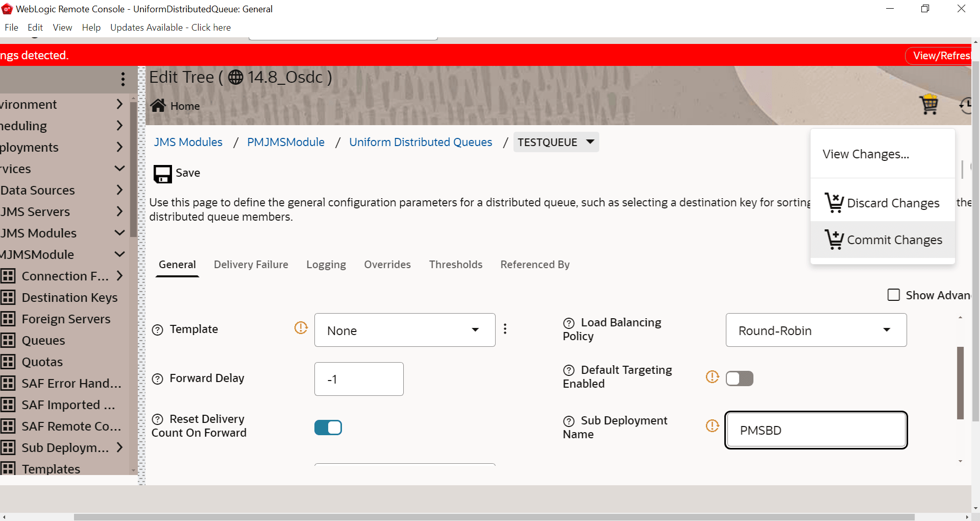Viewport: 980px width, 521px height.
Task: Check the Show Advanced Fields checkbox
Action: click(x=894, y=295)
